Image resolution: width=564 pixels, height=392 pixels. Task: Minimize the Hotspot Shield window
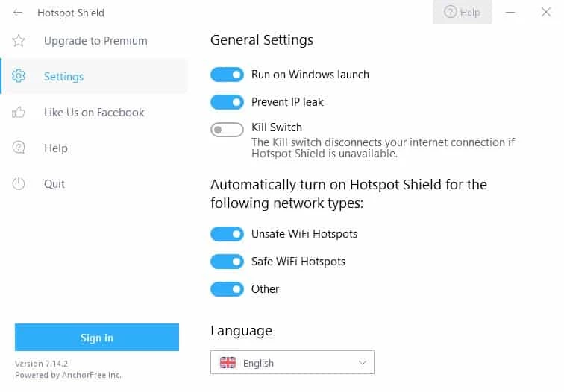pyautogui.click(x=511, y=13)
